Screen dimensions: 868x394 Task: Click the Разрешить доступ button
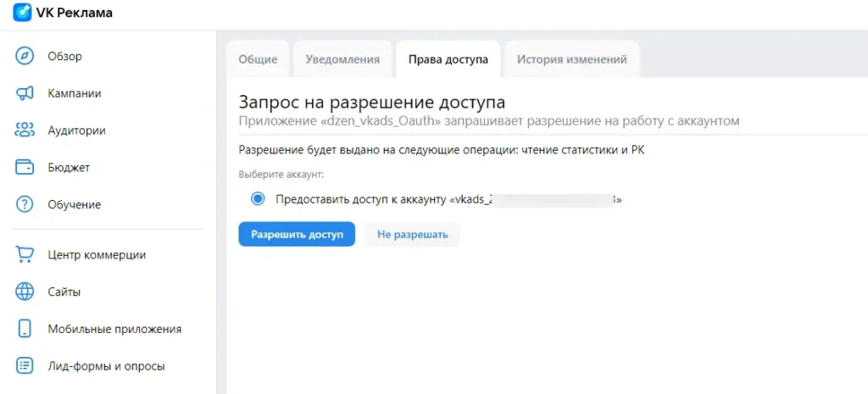pos(297,235)
